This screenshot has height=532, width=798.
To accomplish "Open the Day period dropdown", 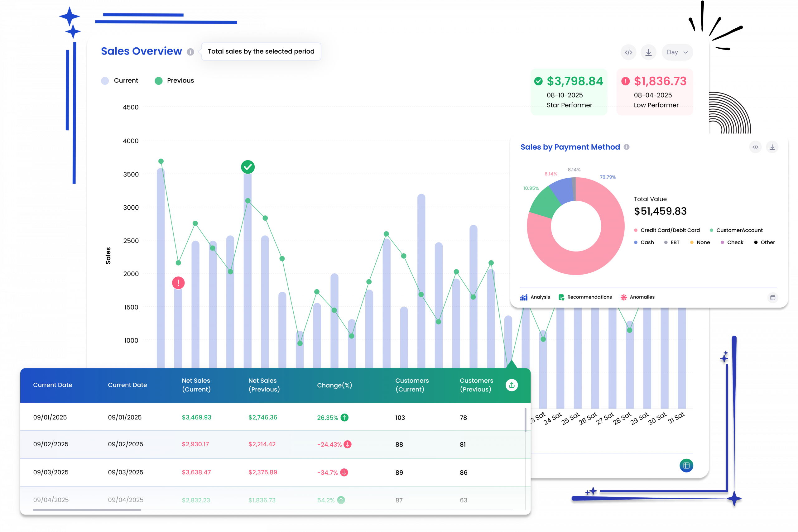I will [x=677, y=52].
